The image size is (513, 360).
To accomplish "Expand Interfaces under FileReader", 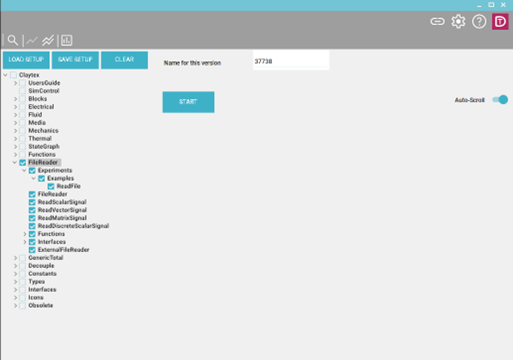I will click(25, 242).
